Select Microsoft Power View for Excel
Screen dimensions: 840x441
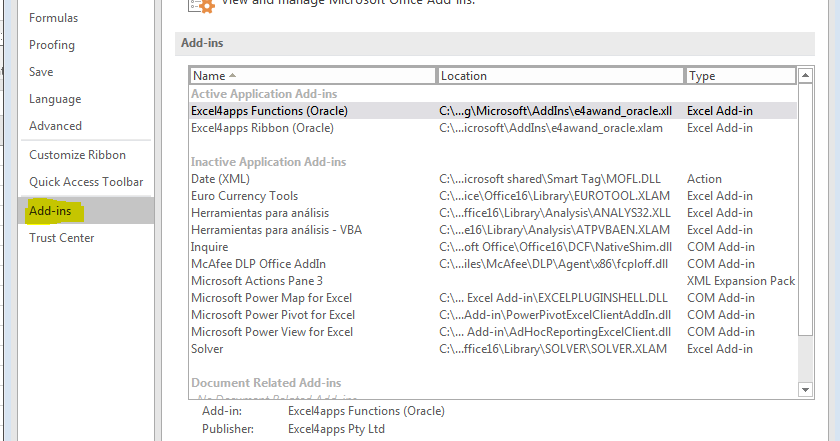[x=493, y=332]
